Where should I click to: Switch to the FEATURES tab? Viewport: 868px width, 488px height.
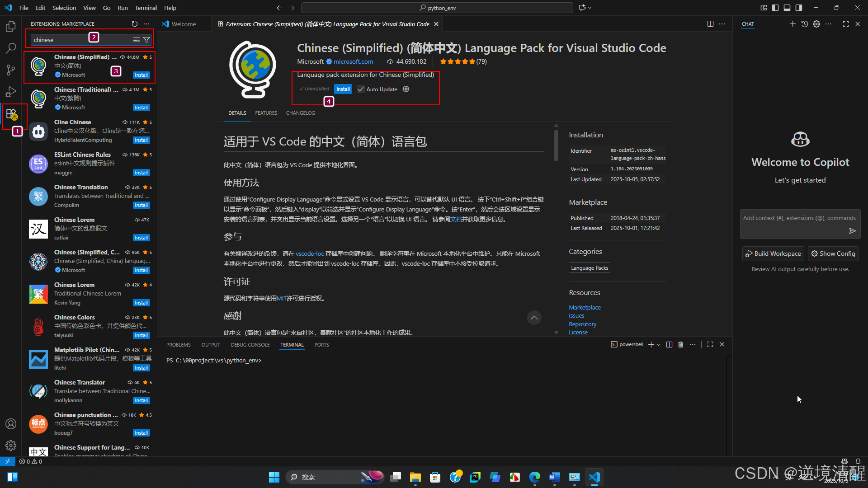[266, 113]
